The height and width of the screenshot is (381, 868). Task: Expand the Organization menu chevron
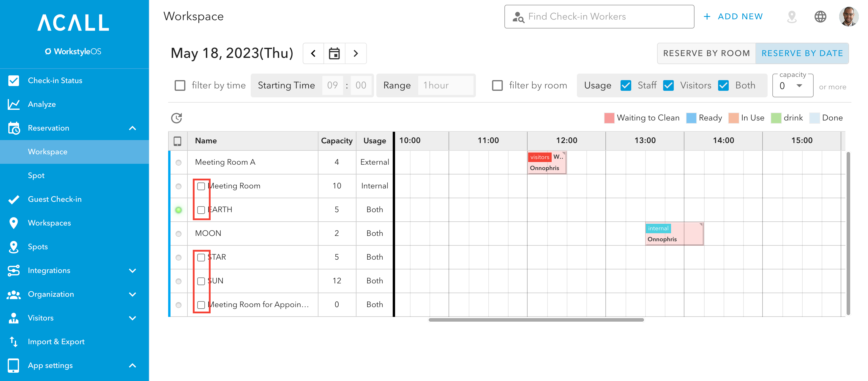[x=133, y=294]
